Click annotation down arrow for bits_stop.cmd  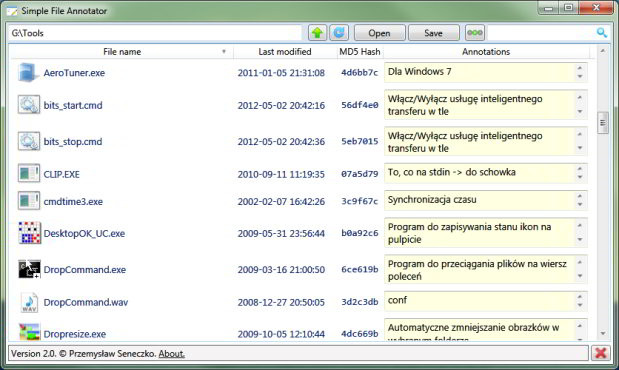coord(580,148)
